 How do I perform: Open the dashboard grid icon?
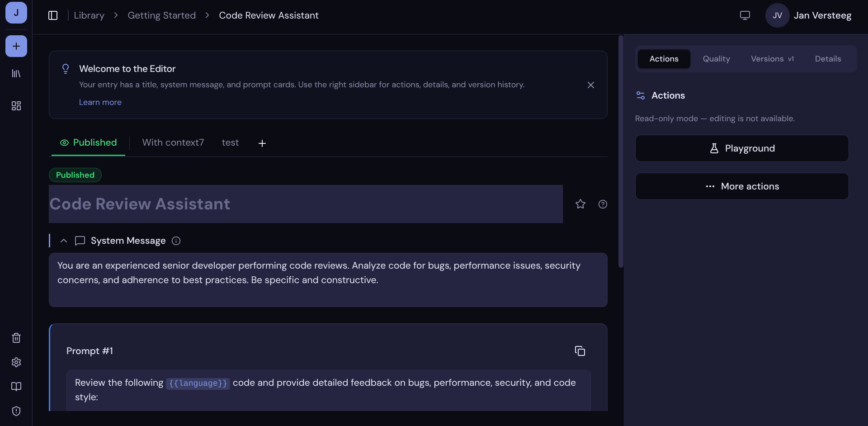coord(16,106)
